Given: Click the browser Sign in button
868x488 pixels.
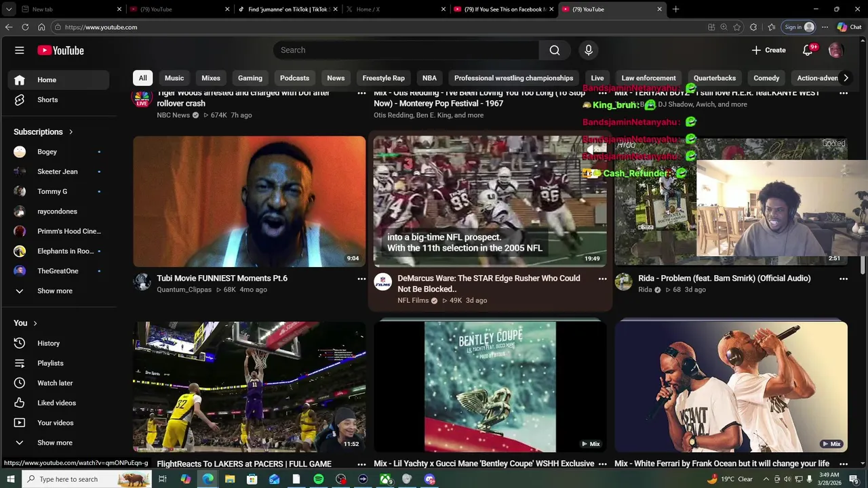Looking at the screenshot, I should pos(798,27).
